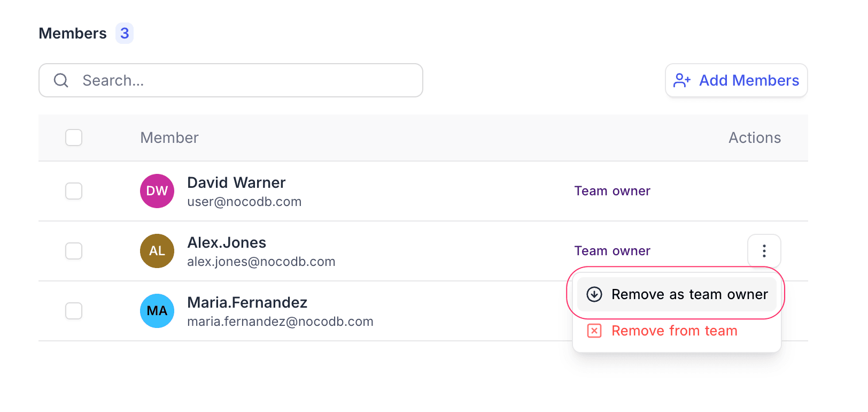Click David Warner's Team owner label
The height and width of the screenshot is (412, 868).
pos(612,191)
